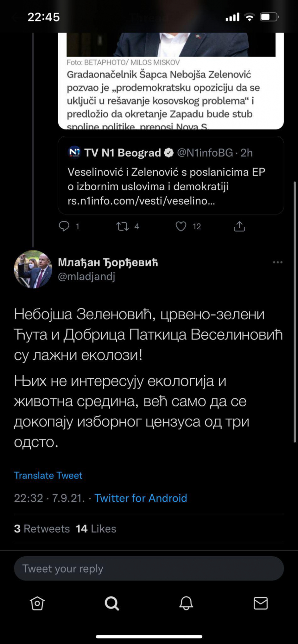Share the tweet via share icon
The width and height of the screenshot is (298, 644).
(x=239, y=226)
